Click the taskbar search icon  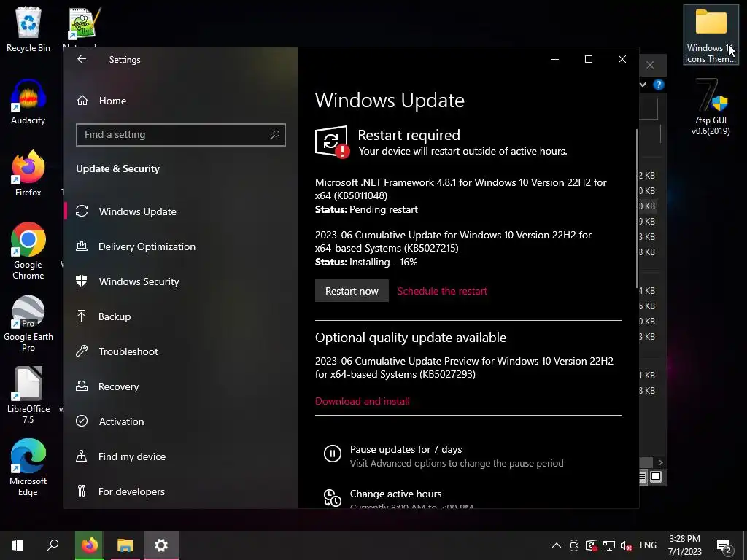[x=53, y=545]
